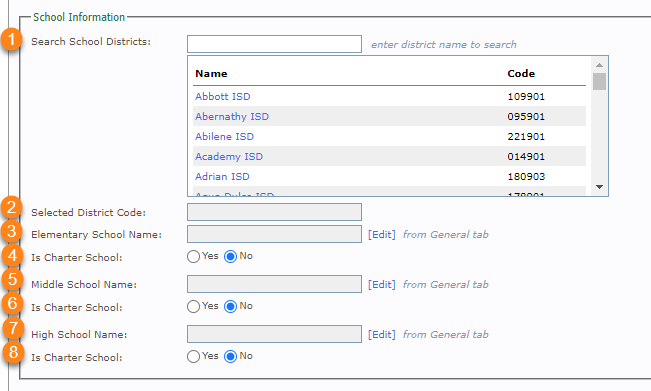Set high school charter option to No
This screenshot has height=391, width=651.
[230, 356]
